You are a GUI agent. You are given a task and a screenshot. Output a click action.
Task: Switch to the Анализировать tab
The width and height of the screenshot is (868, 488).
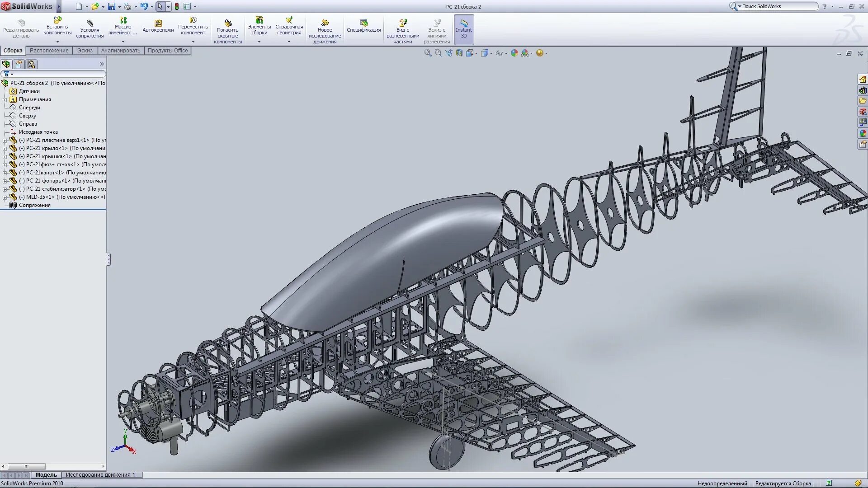pyautogui.click(x=120, y=51)
